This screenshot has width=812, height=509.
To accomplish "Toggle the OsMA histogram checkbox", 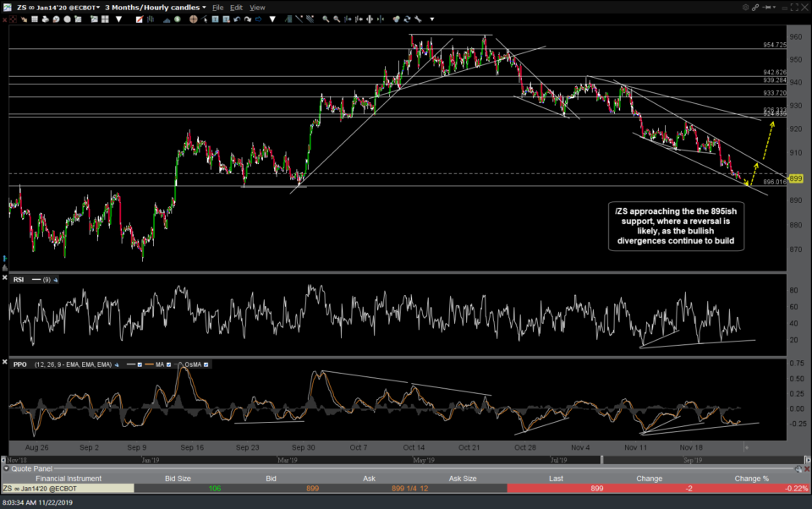I will point(206,364).
